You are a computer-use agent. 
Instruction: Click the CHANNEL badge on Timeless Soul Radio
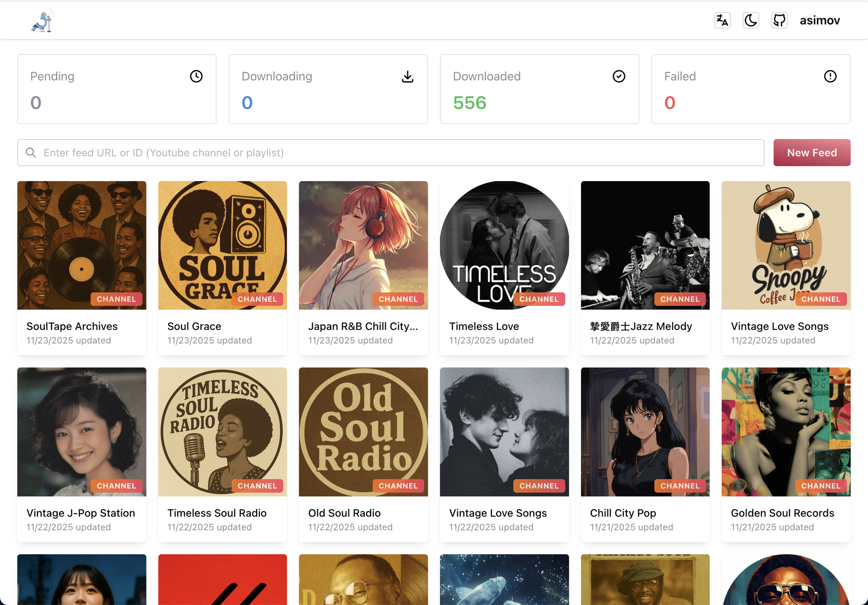tap(257, 486)
